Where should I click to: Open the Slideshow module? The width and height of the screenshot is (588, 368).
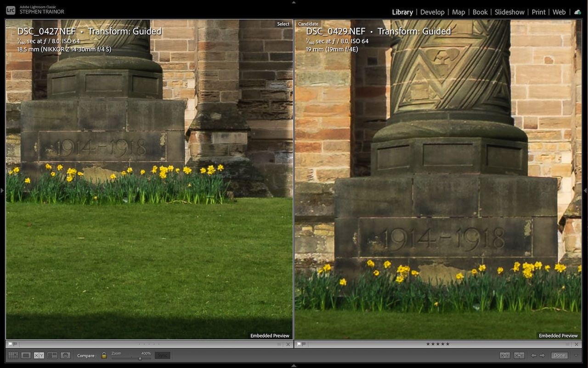[x=509, y=12]
